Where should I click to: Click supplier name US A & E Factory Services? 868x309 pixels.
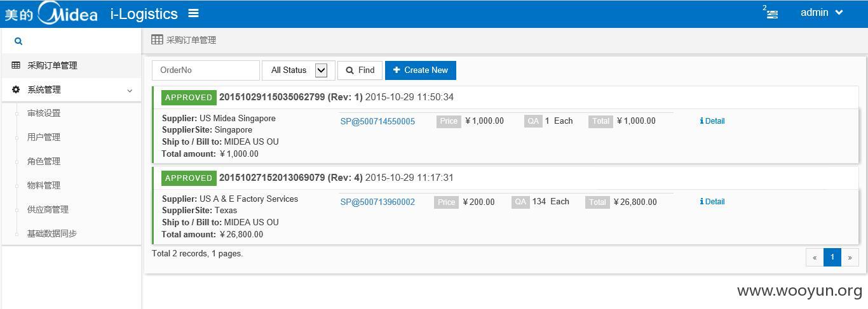point(248,199)
